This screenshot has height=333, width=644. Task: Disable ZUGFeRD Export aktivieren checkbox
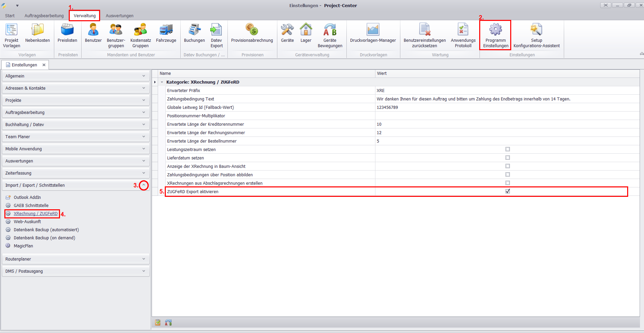click(508, 191)
